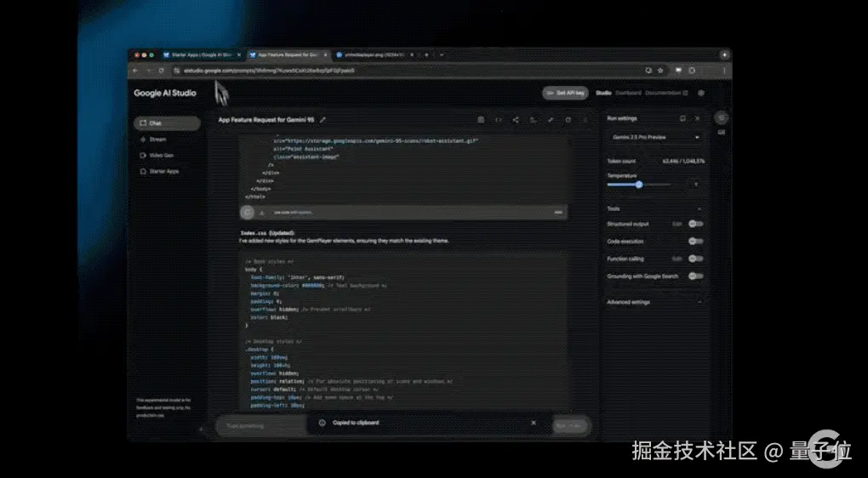Toggle the Code execution switch
This screenshot has height=478, width=868.
(x=696, y=242)
